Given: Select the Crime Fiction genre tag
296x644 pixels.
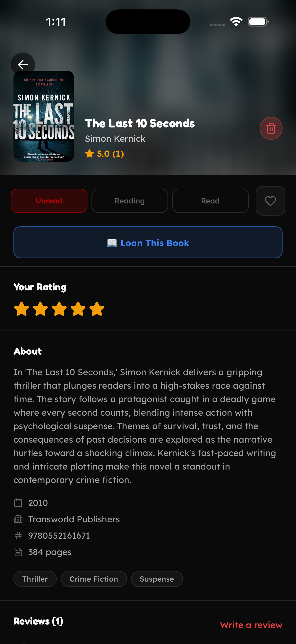Looking at the screenshot, I should (x=94, y=579).
